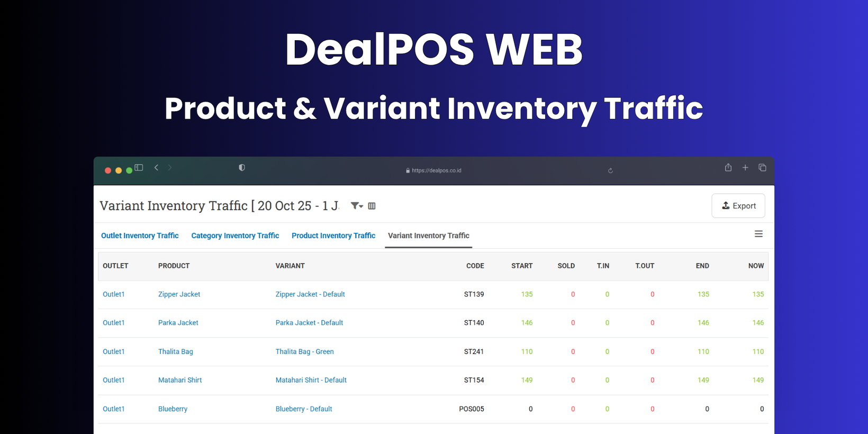
Task: Open Zipper Jacket - Default variant link
Action: coord(310,294)
